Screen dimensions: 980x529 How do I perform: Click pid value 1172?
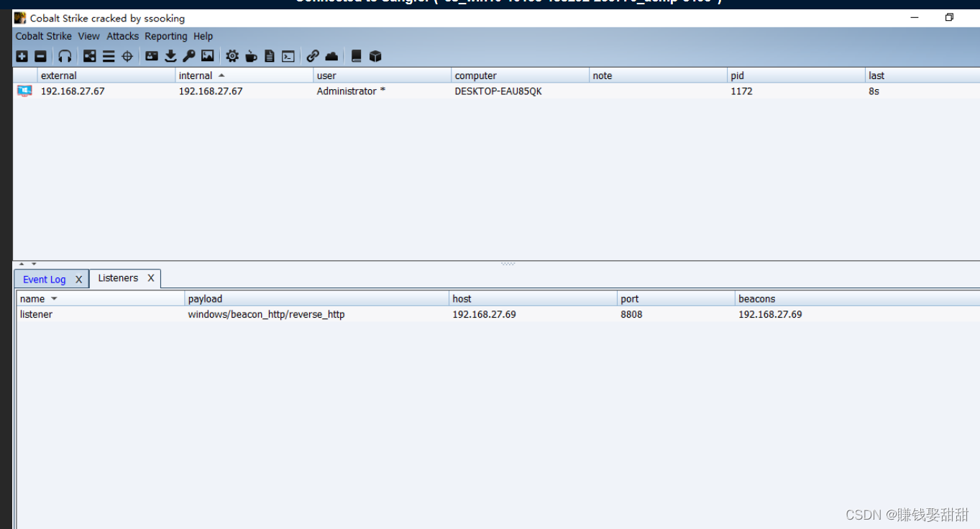pyautogui.click(x=741, y=91)
